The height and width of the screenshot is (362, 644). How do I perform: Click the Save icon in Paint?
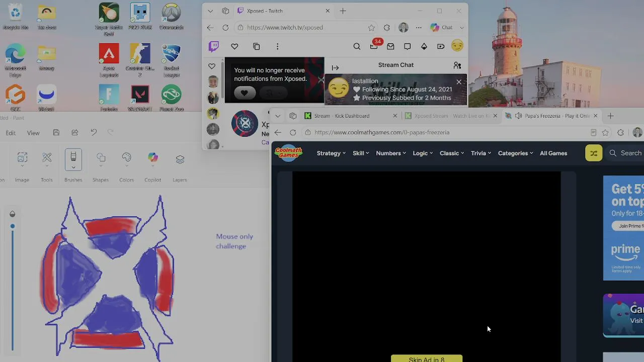(56, 132)
